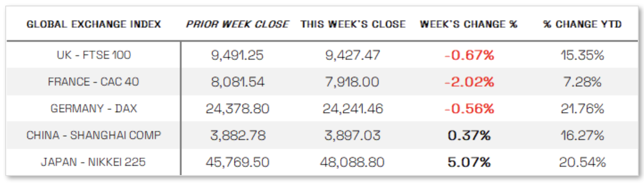Select the DAX YTD value 21.76%
The height and width of the screenshot is (183, 644).
(582, 109)
